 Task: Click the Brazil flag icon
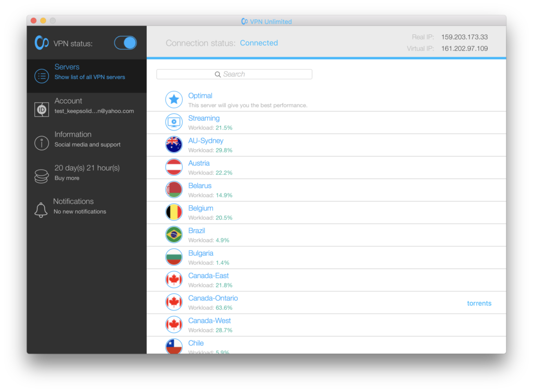[x=174, y=234]
